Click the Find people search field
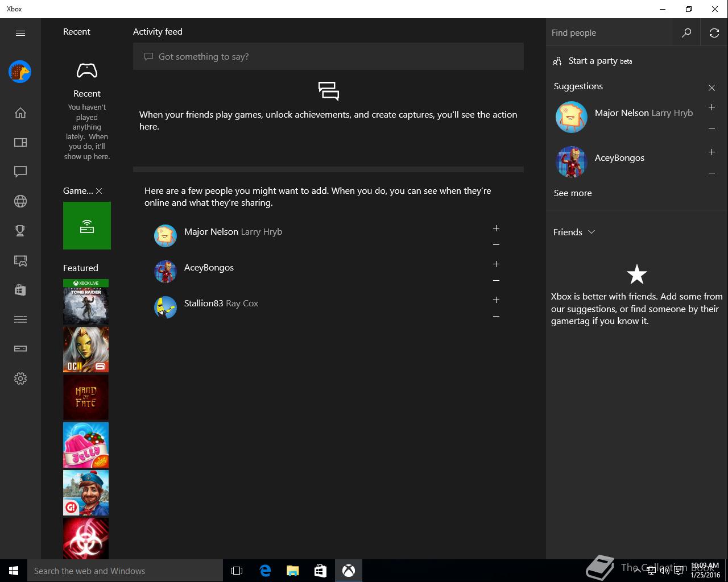Screen dimensions: 728x582 (x=610, y=33)
